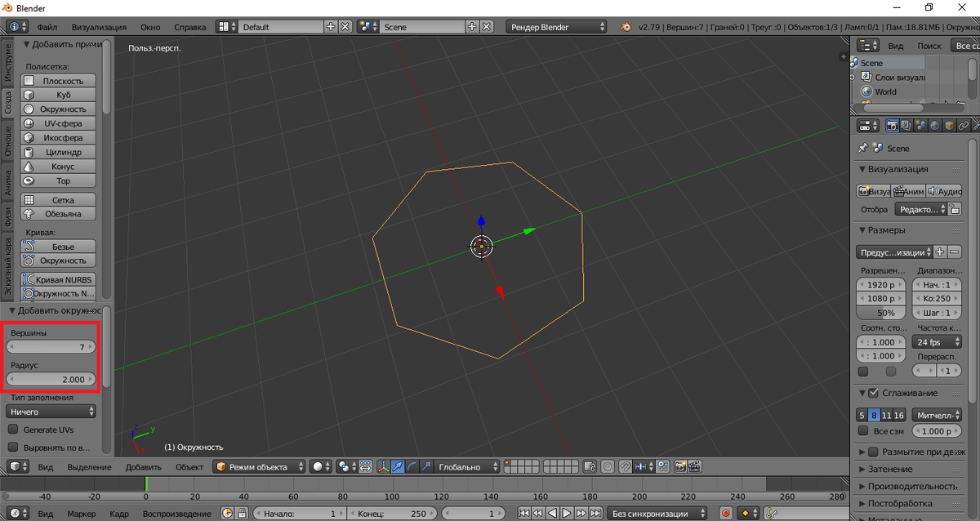Image resolution: width=980 pixels, height=521 pixels.
Task: Toggle the 3D manipulator widget icon
Action: coord(383,467)
